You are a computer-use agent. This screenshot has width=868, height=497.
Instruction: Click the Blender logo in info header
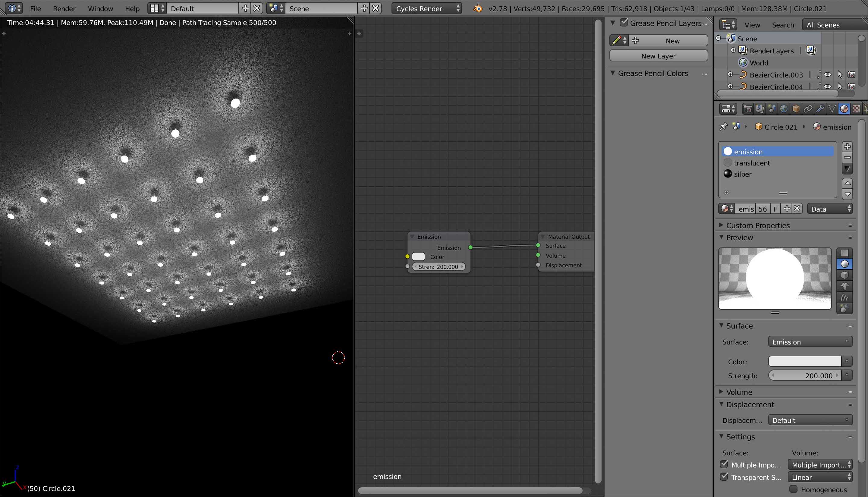[478, 8]
